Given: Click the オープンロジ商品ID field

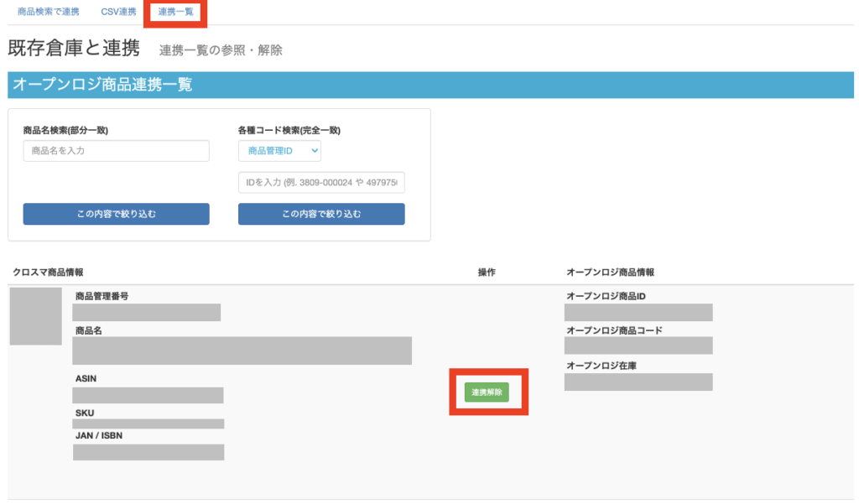Looking at the screenshot, I should (x=638, y=312).
